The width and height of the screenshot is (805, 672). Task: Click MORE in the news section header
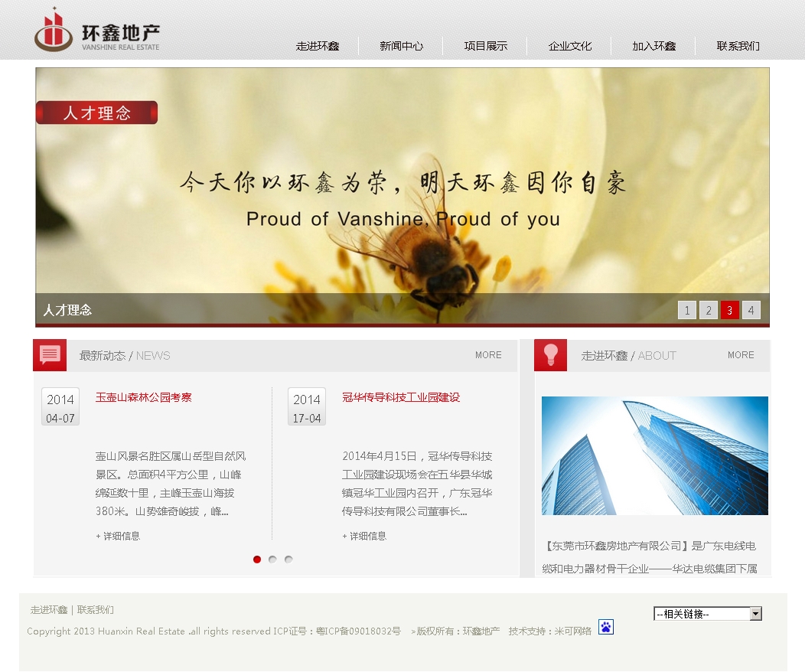pyautogui.click(x=488, y=355)
